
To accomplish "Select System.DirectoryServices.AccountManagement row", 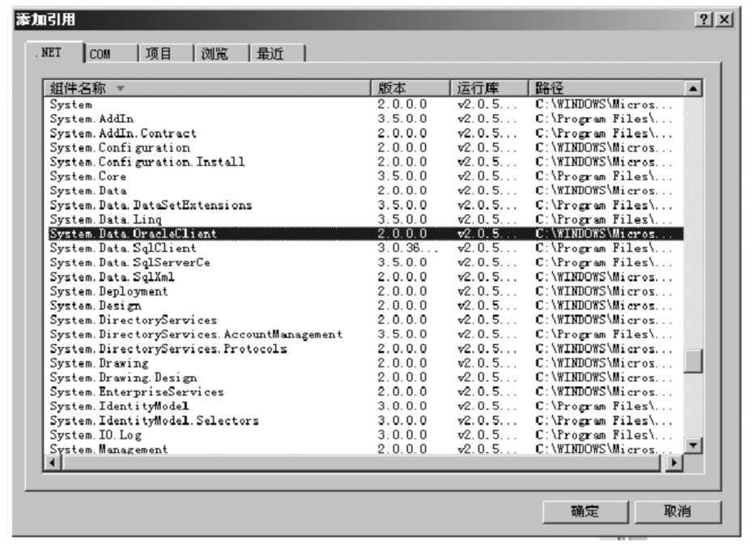I will 366,334.
